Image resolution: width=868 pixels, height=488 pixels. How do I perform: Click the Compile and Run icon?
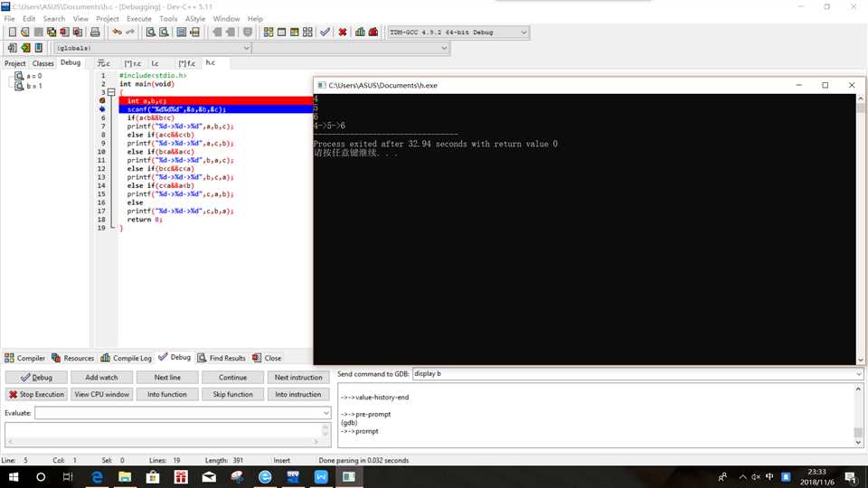[x=295, y=33]
